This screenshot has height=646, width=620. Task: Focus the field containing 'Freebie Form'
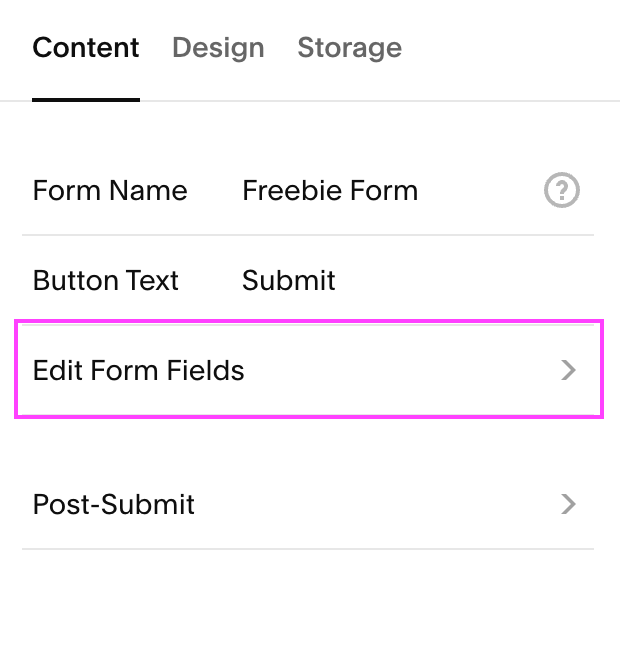click(330, 191)
